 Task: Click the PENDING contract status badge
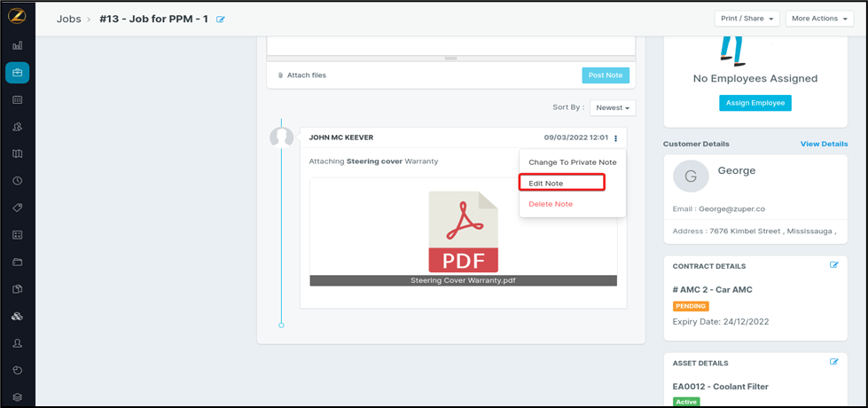(691, 306)
